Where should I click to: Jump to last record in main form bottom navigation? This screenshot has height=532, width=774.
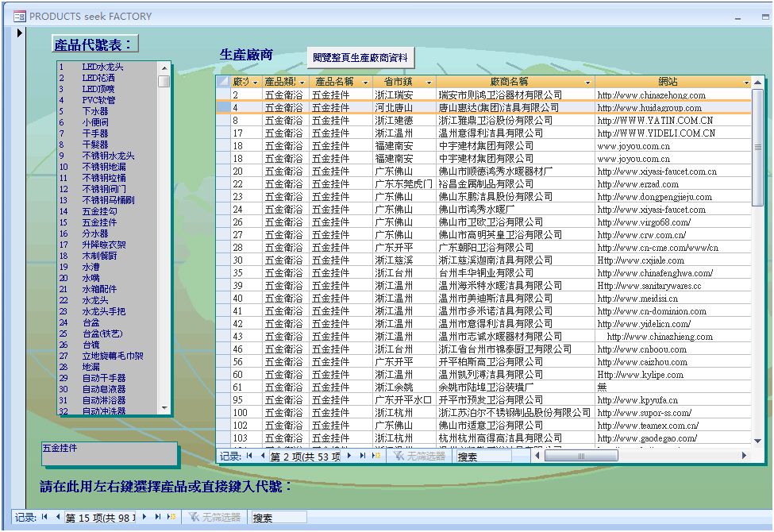158,517
